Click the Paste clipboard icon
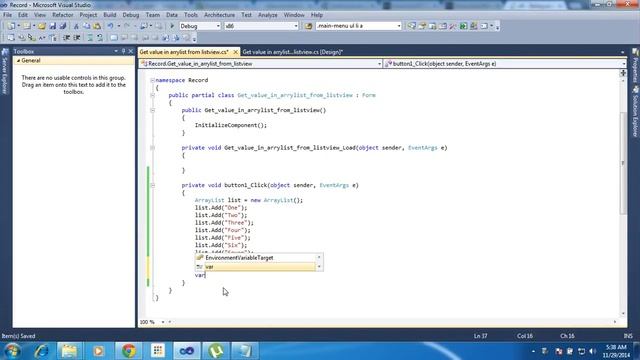 (97, 26)
